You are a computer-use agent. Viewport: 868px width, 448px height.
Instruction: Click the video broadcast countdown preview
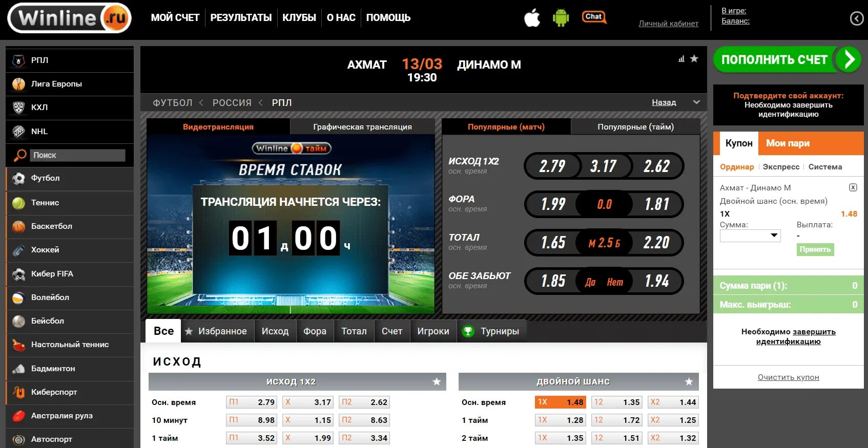coord(291,224)
